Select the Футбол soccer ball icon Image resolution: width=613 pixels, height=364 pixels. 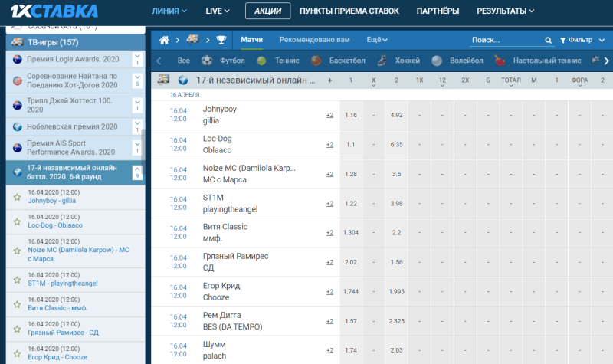pyautogui.click(x=207, y=61)
